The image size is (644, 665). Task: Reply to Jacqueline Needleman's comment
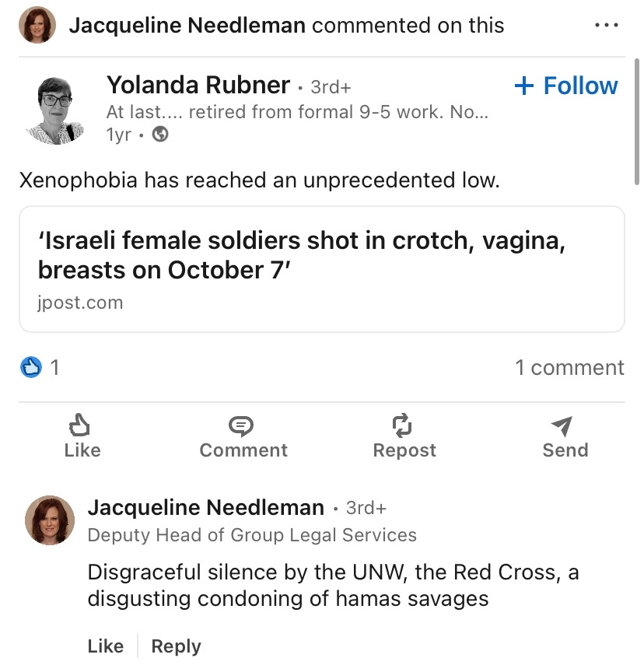coord(176,646)
